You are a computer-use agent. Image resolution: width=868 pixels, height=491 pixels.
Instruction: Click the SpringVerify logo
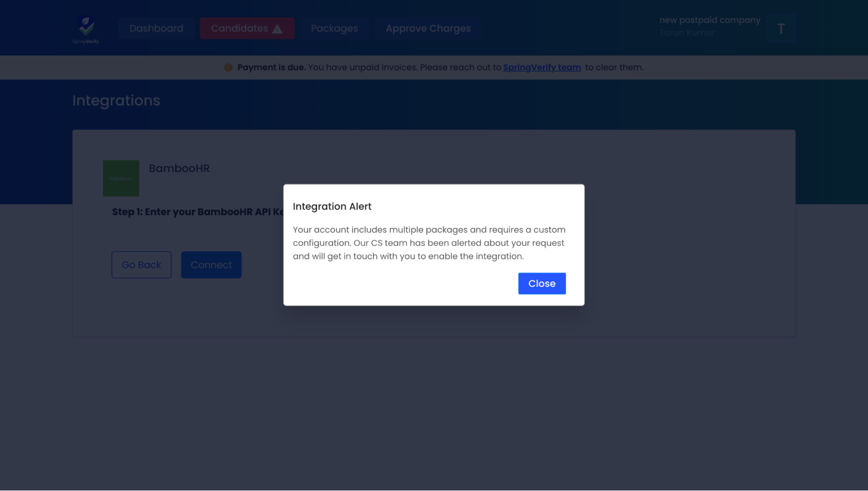pos(86,29)
